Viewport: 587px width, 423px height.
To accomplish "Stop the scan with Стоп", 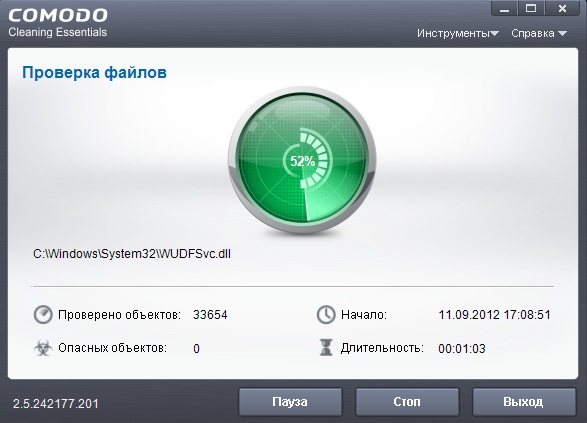I will [407, 402].
